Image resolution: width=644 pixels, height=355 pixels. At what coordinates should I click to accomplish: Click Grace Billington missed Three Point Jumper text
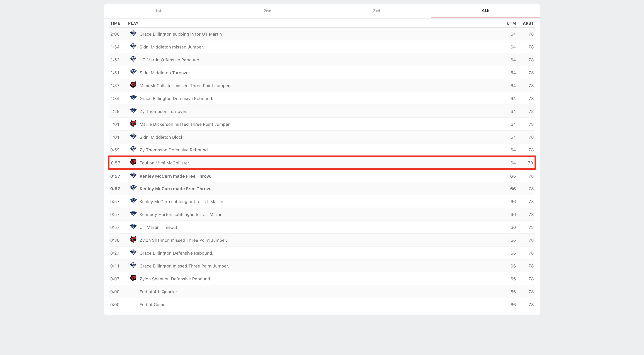(x=184, y=266)
